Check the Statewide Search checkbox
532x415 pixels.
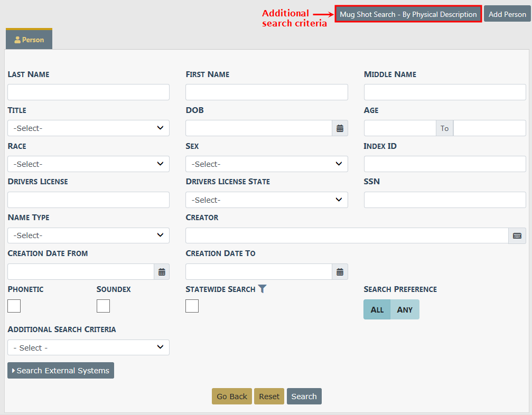tap(192, 306)
